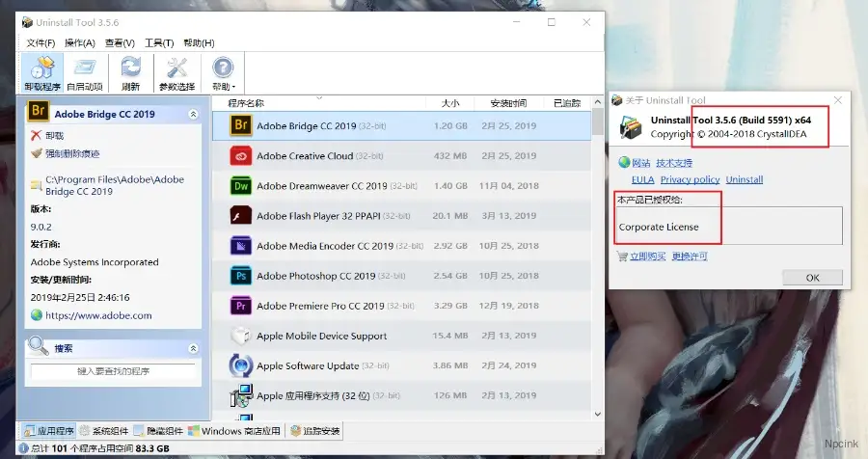
Task: Open the Help (帮助) menu
Action: pyautogui.click(x=199, y=42)
